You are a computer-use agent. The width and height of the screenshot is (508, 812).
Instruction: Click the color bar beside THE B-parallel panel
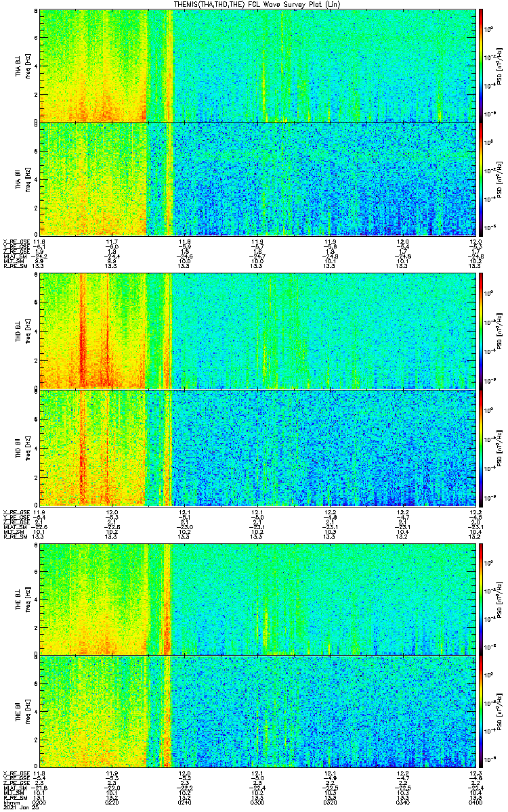(x=481, y=710)
